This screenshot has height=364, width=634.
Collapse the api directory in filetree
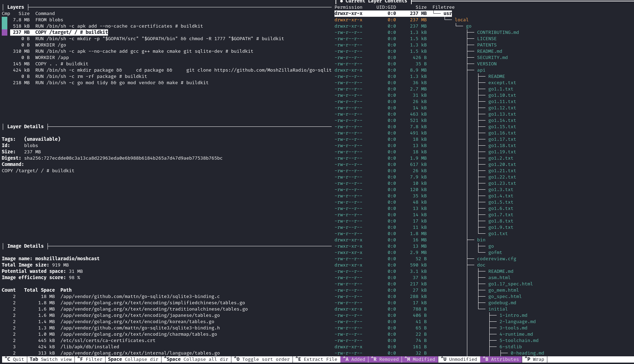[481, 70]
